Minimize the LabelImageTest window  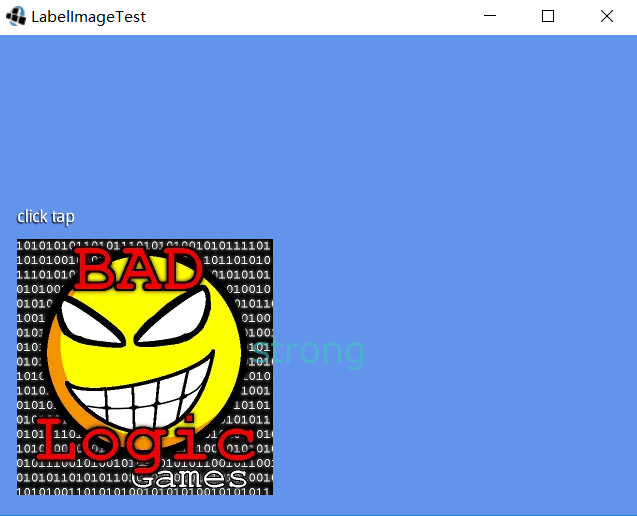490,16
